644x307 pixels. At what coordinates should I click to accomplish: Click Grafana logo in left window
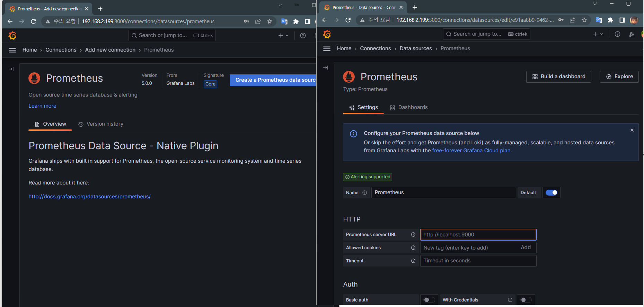pos(12,36)
